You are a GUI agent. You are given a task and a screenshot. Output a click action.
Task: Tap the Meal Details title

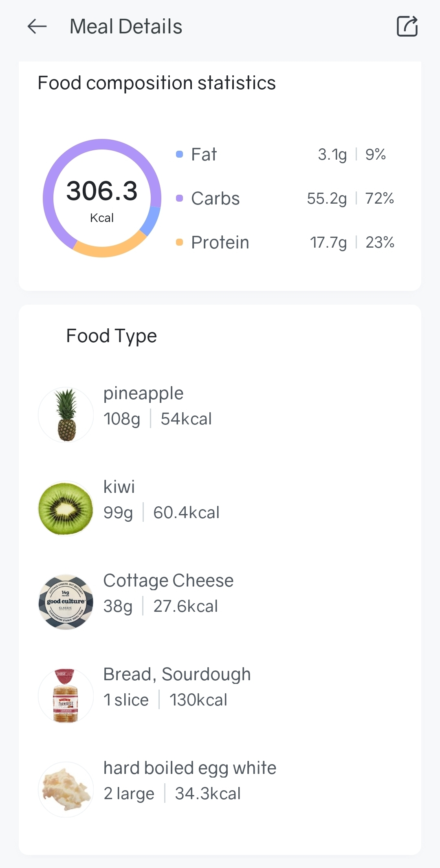point(126,27)
